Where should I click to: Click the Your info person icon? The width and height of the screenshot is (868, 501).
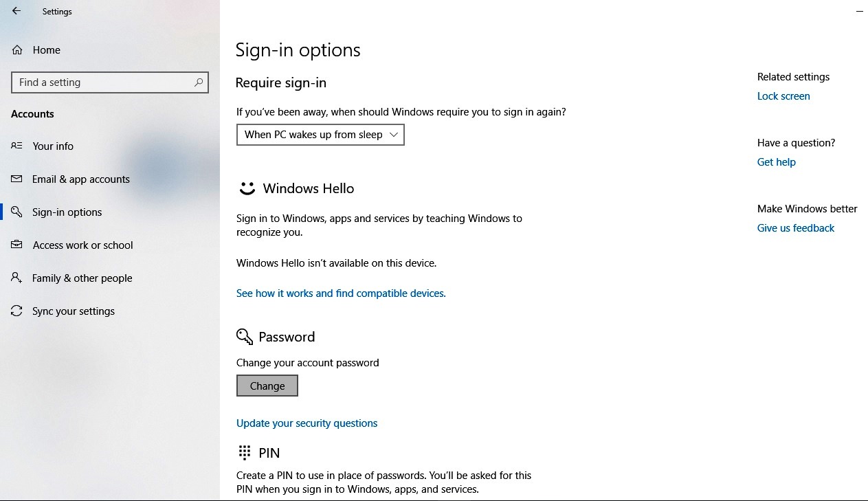tap(17, 146)
